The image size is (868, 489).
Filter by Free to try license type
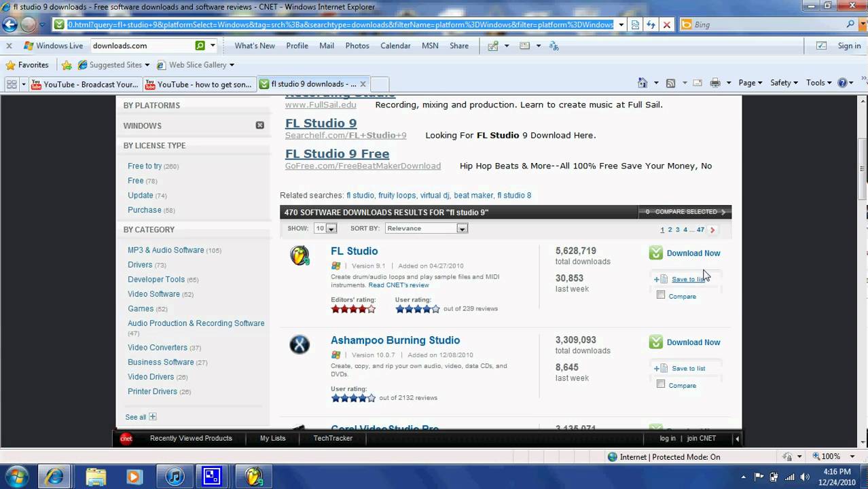[145, 166]
